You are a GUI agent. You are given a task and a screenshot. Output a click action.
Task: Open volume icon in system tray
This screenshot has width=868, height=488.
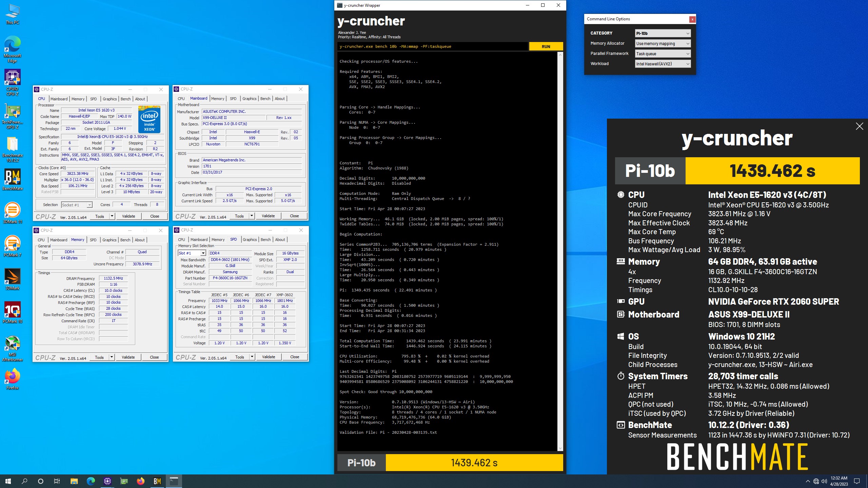(x=824, y=481)
